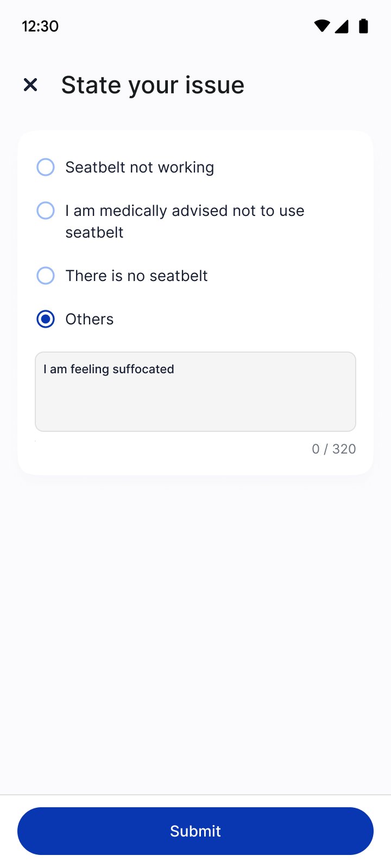Click the "I am feeling suffocated" text

click(x=109, y=369)
